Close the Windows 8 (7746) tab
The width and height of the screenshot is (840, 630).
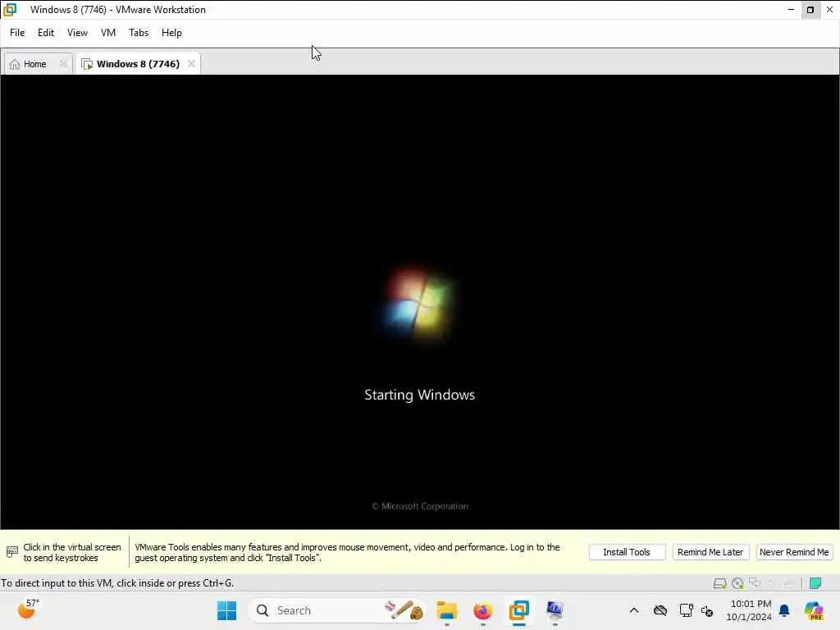191,64
